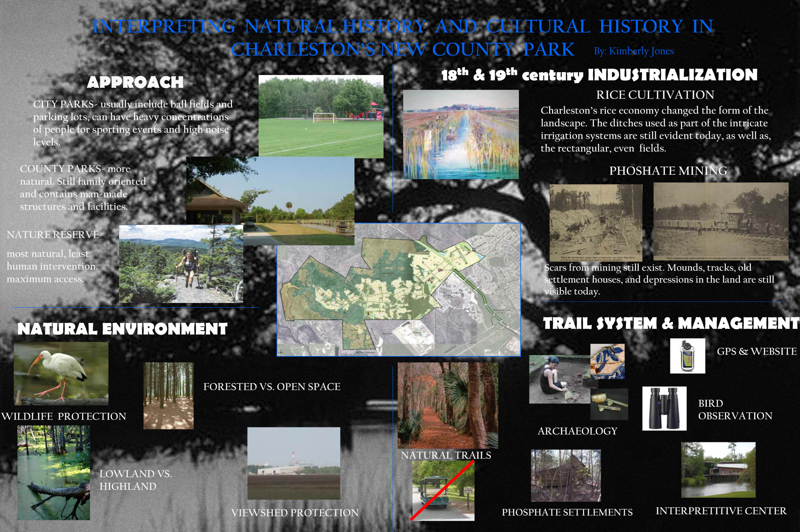Select the NATURAL TRAILS label
The width and height of the screenshot is (800, 532).
point(446,455)
